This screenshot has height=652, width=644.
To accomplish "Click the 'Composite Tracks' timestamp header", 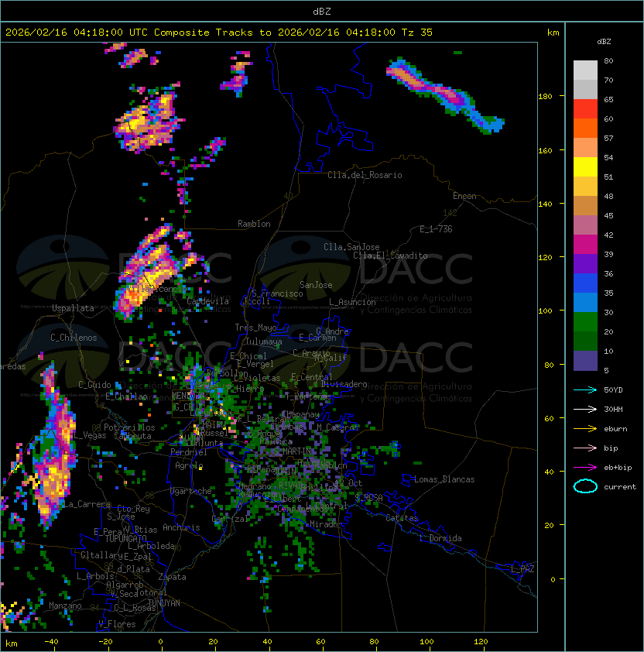I will tap(219, 33).
